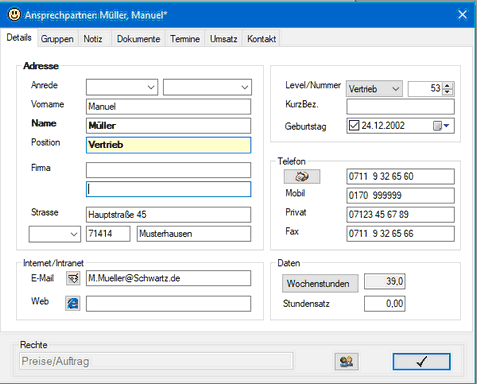Click the Strasse field Hauptstraße 45
The image size is (477, 384).
168,215
